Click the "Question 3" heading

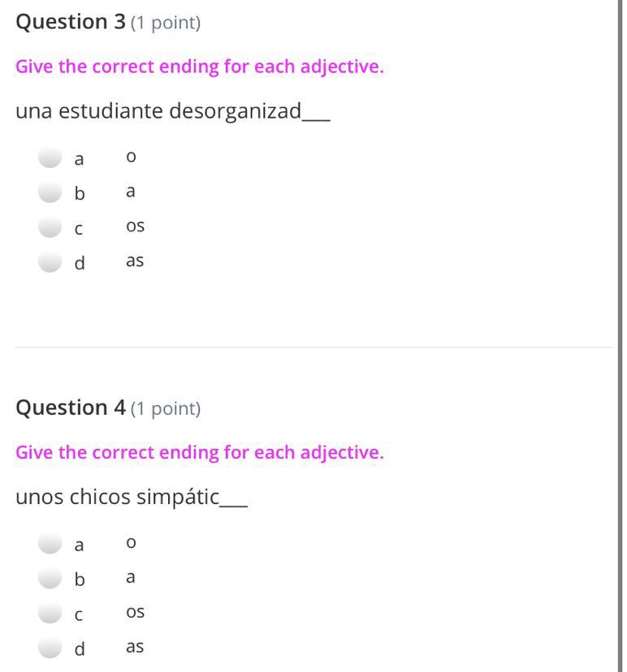pos(71,22)
